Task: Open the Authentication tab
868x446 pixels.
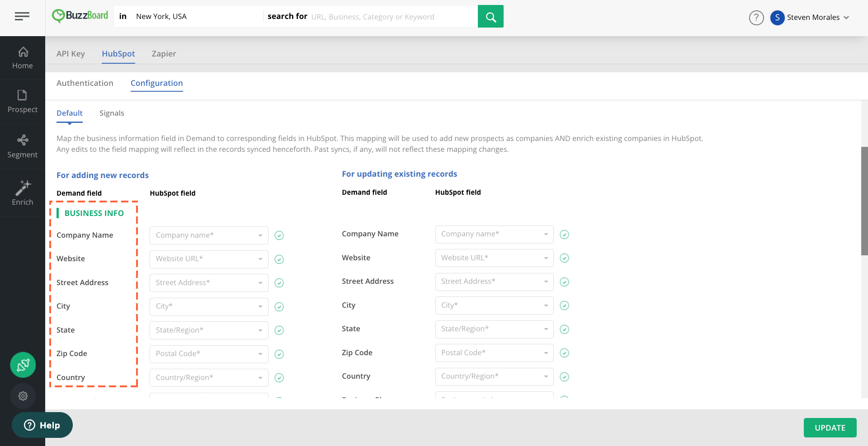Action: tap(85, 83)
